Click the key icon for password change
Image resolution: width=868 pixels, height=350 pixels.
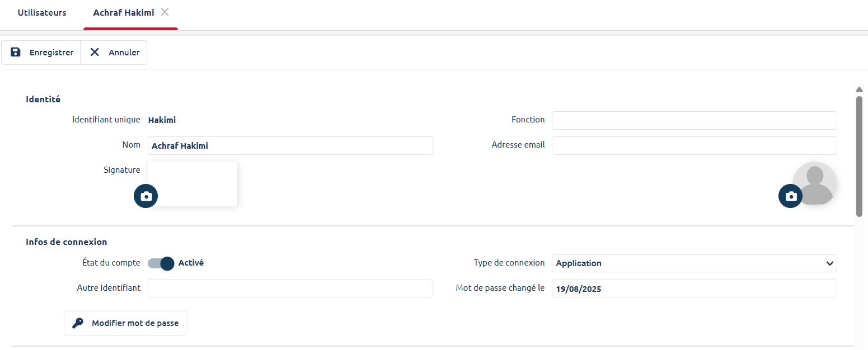(78, 323)
